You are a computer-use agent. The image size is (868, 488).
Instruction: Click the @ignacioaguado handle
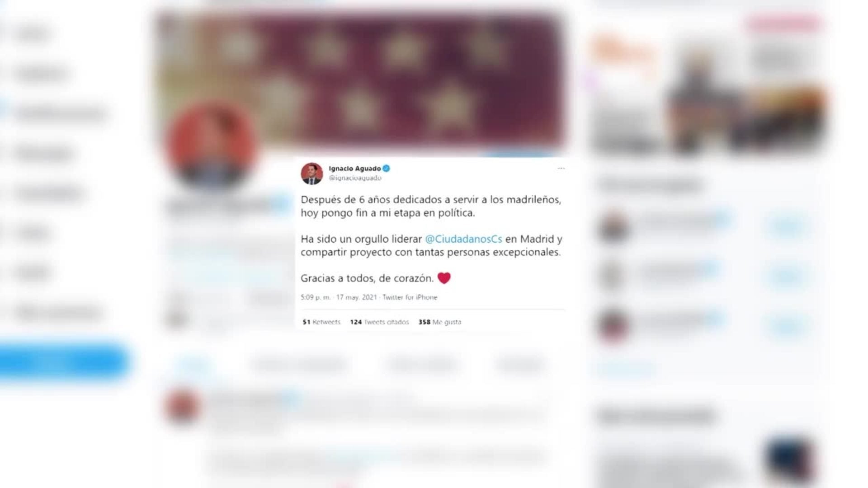(355, 178)
